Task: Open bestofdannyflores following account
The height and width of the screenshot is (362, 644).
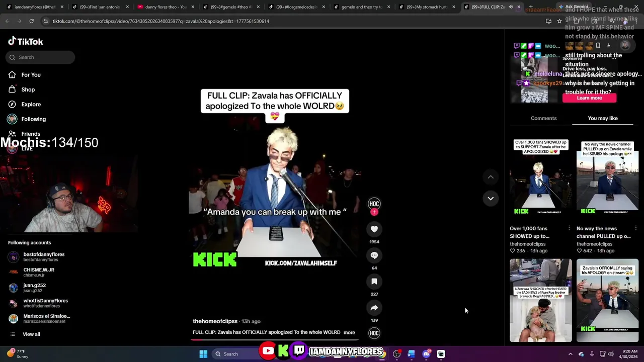Action: point(38,257)
